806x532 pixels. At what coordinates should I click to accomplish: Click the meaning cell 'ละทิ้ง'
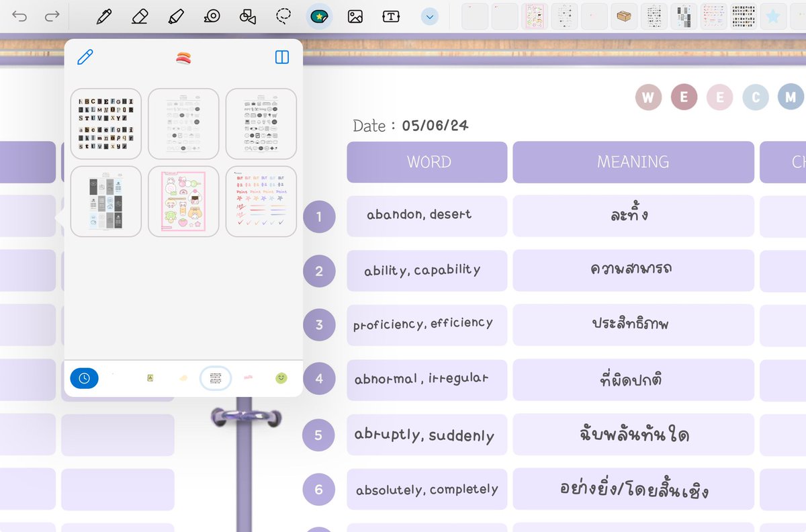coord(633,216)
